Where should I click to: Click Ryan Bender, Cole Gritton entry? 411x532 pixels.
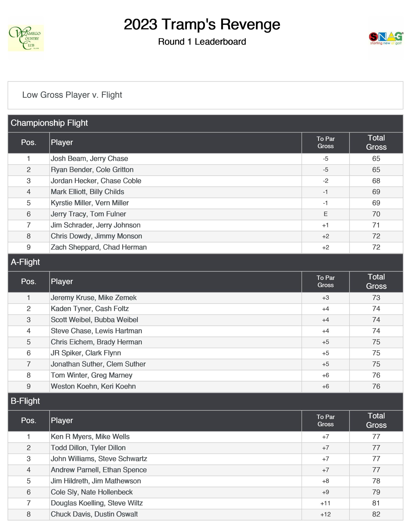pos(92,170)
